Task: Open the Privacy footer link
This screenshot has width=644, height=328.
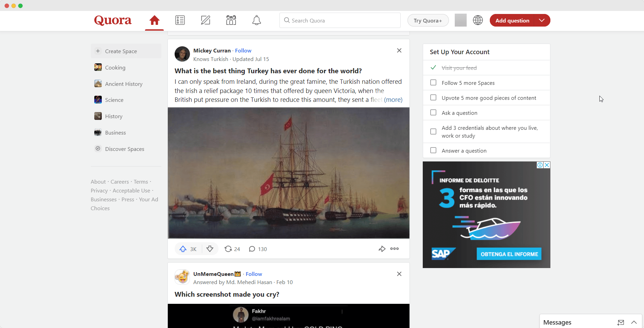Action: pyautogui.click(x=99, y=191)
